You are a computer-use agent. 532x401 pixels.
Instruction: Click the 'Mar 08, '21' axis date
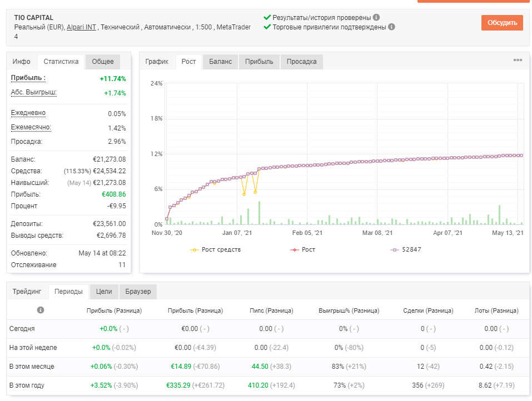click(377, 233)
